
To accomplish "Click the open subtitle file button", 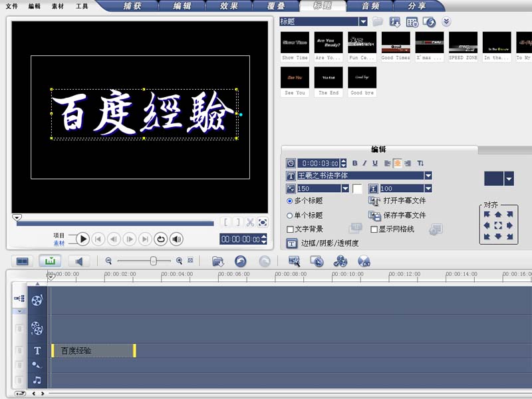I will (397, 201).
